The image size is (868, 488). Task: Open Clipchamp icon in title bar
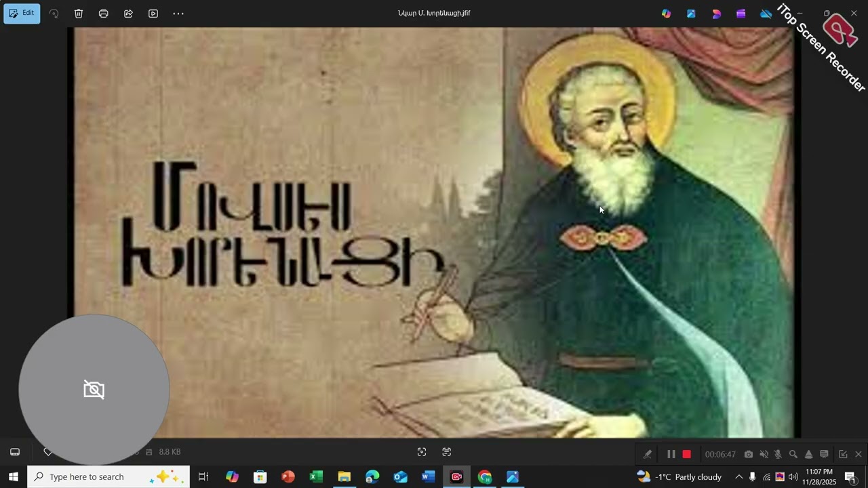[x=741, y=14]
